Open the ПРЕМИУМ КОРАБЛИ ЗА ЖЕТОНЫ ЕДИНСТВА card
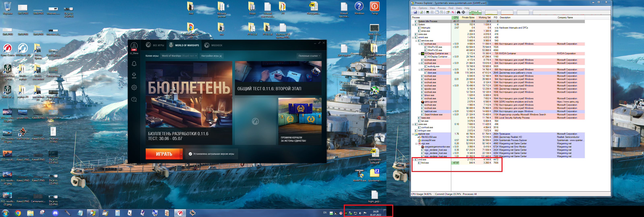The image size is (644, 217). point(300,121)
